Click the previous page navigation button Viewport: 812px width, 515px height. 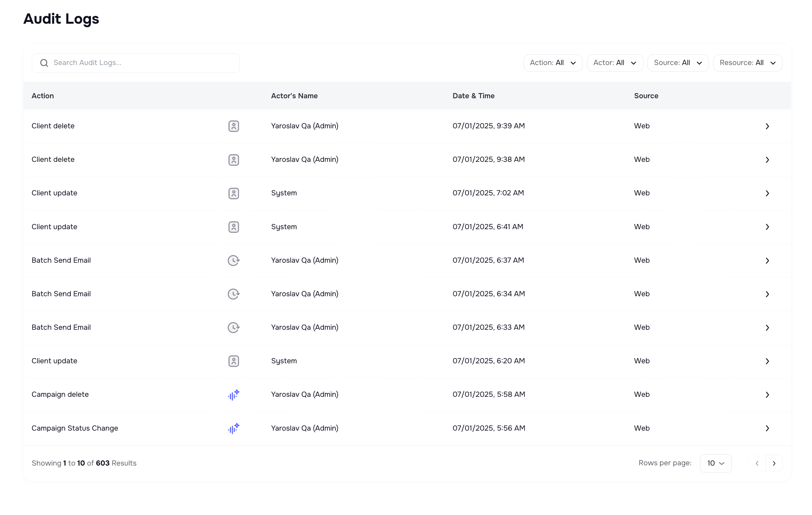[757, 463]
